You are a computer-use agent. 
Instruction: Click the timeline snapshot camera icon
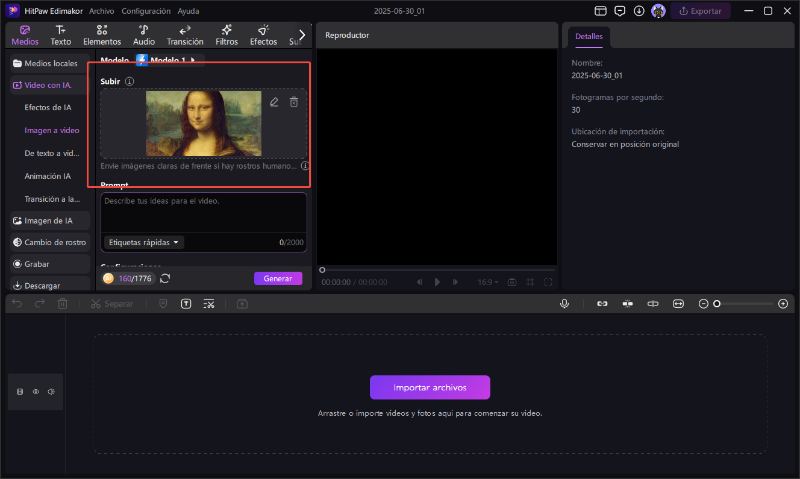point(242,304)
